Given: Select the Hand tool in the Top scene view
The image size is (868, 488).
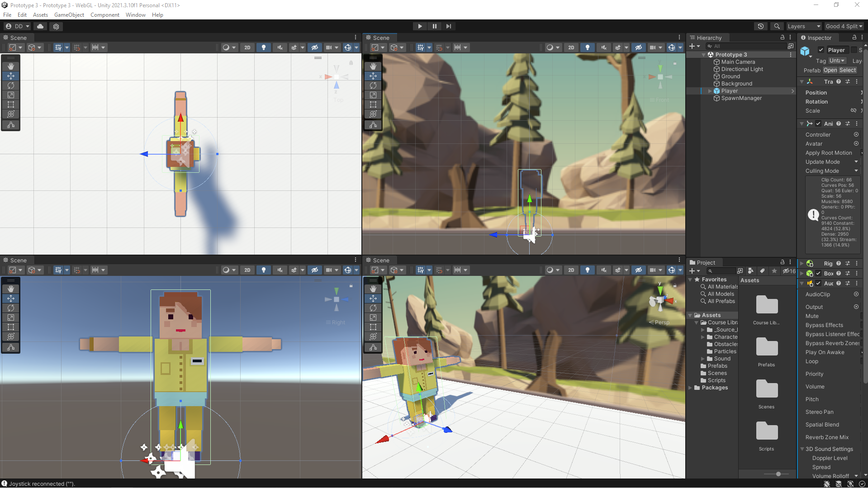Looking at the screenshot, I should click(11, 66).
